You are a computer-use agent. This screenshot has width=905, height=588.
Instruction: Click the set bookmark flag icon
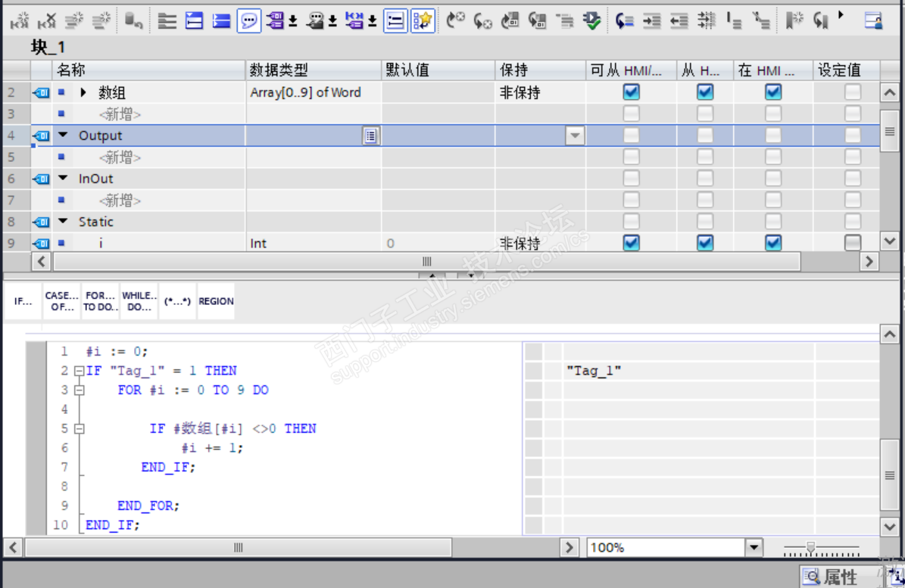[794, 21]
